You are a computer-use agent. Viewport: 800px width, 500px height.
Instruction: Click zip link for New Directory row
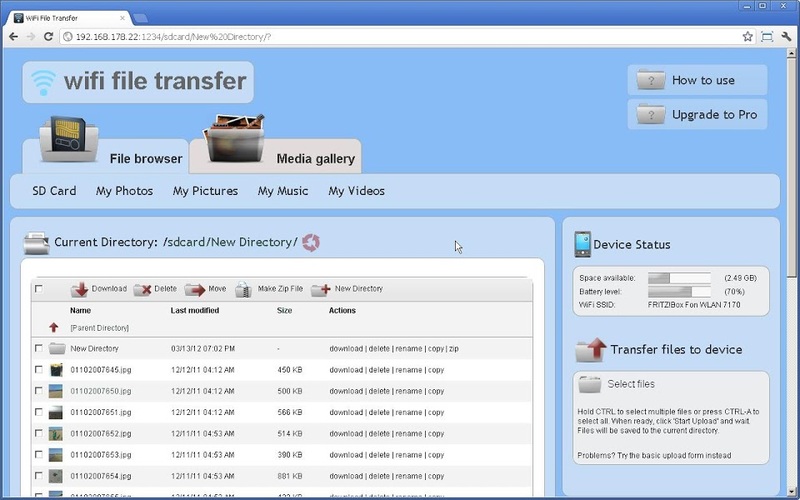pos(454,349)
